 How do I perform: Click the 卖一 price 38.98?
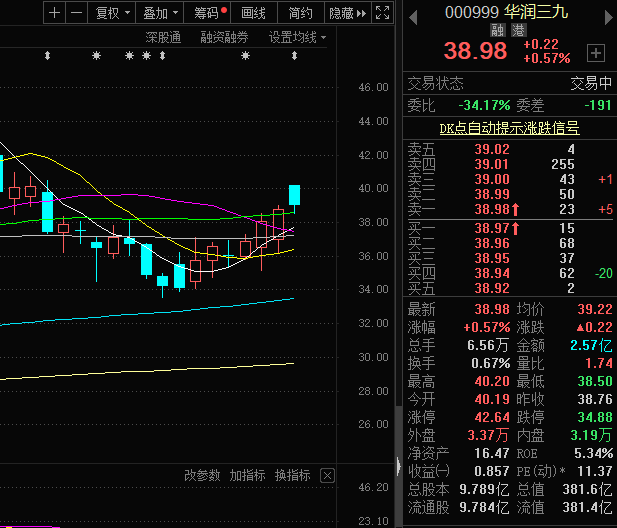[x=492, y=209]
